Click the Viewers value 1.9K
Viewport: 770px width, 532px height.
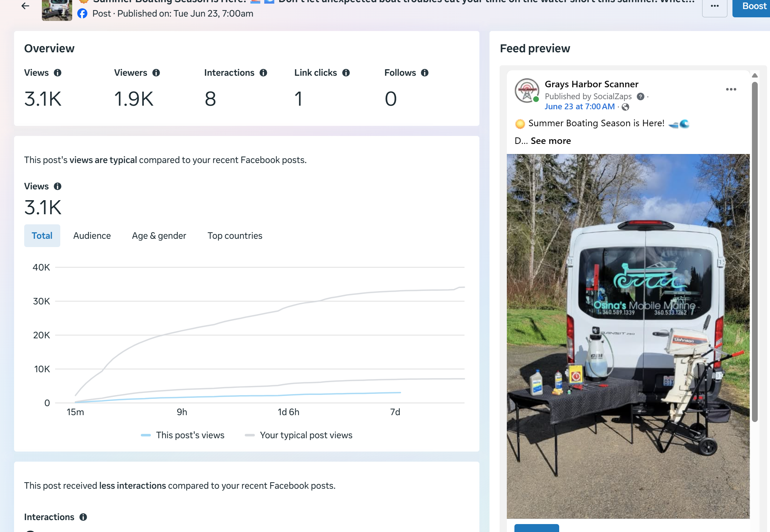[x=134, y=99]
